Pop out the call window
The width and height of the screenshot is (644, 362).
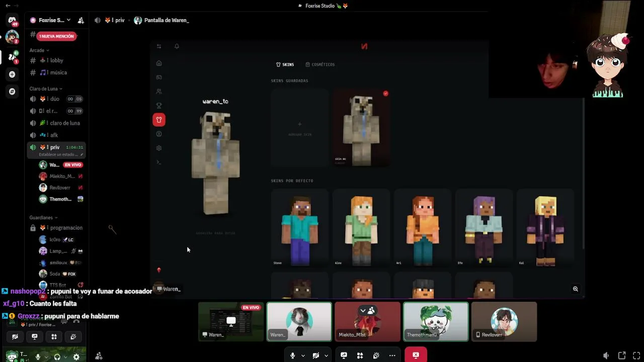click(622, 355)
